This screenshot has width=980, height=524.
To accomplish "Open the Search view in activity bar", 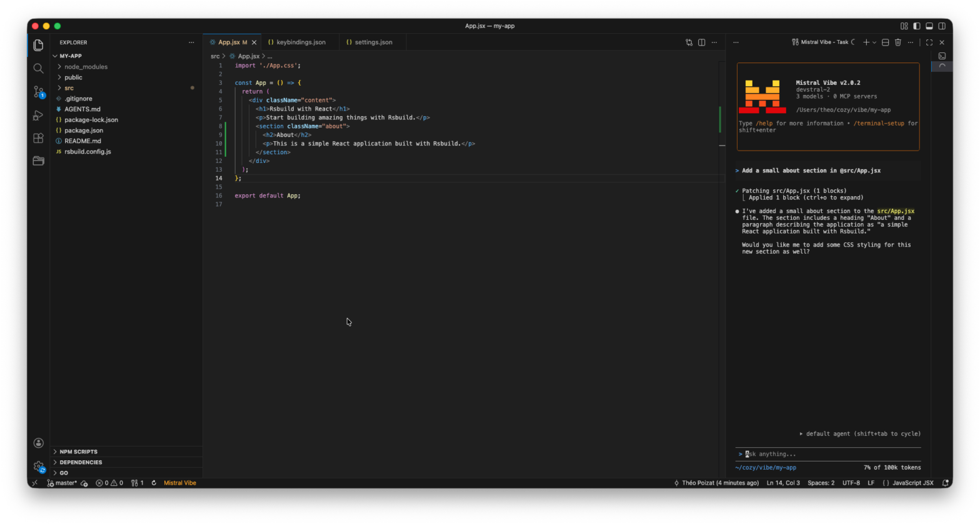I will click(38, 68).
